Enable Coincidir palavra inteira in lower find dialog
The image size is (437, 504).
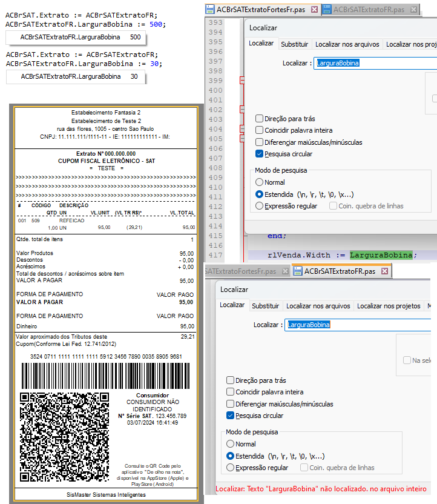point(230,392)
